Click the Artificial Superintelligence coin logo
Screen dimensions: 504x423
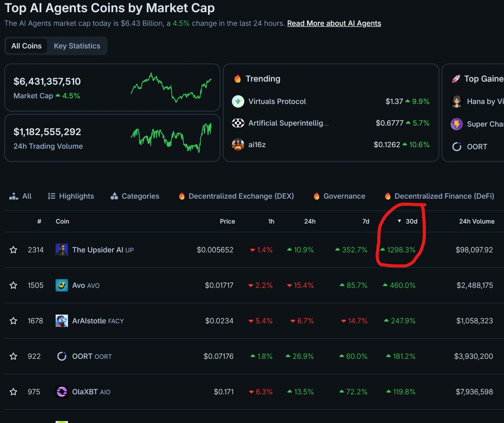pyautogui.click(x=238, y=123)
